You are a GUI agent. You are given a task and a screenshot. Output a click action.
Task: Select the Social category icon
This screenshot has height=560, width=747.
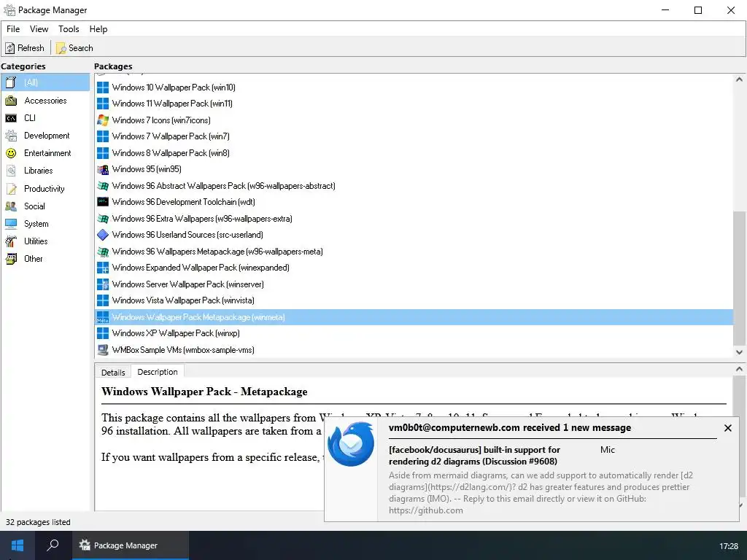pos(11,206)
